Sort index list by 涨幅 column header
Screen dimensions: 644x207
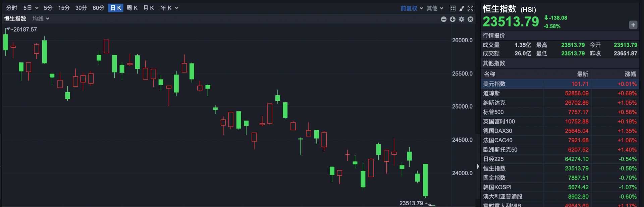point(630,74)
